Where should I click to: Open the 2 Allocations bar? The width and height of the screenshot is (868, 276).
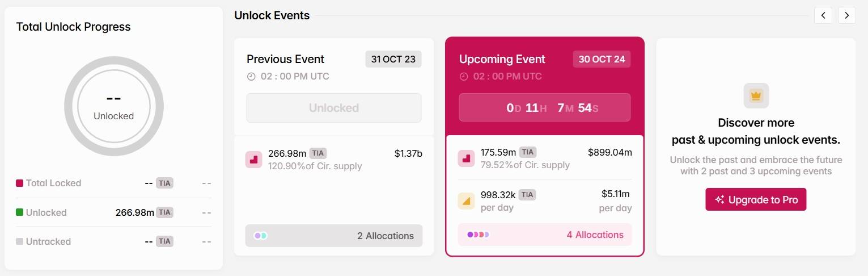[334, 236]
